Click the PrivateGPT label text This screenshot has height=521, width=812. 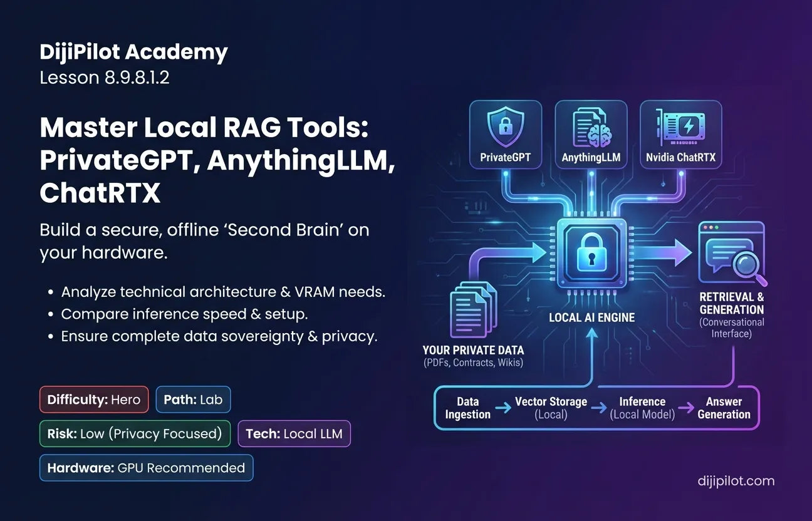point(505,157)
